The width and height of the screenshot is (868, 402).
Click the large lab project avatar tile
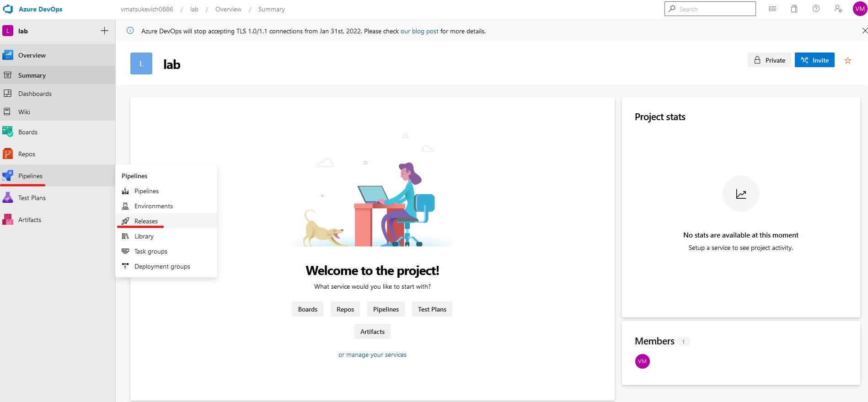141,63
